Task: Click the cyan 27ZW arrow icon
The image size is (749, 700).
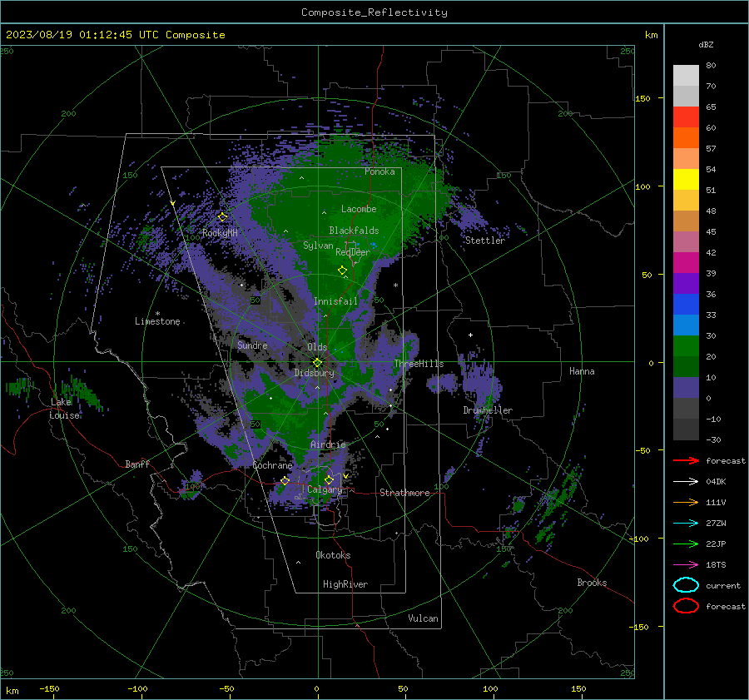Action: (x=686, y=524)
